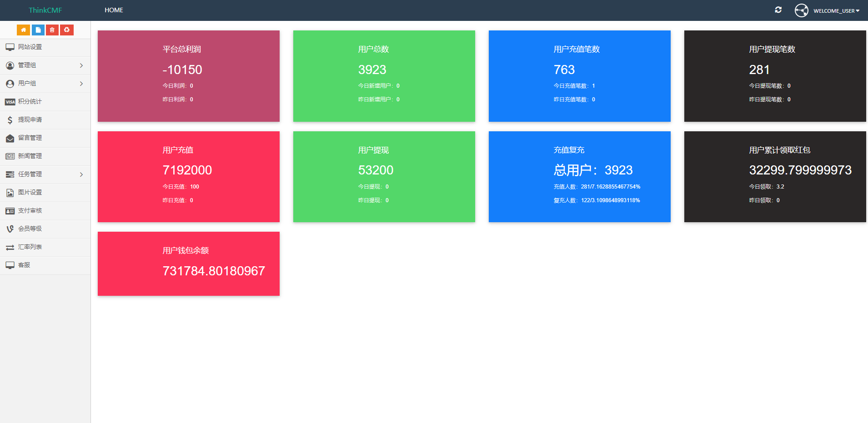Screen dimensions: 868x423
Task: Click the orange home shortcut button
Action: (x=23, y=30)
